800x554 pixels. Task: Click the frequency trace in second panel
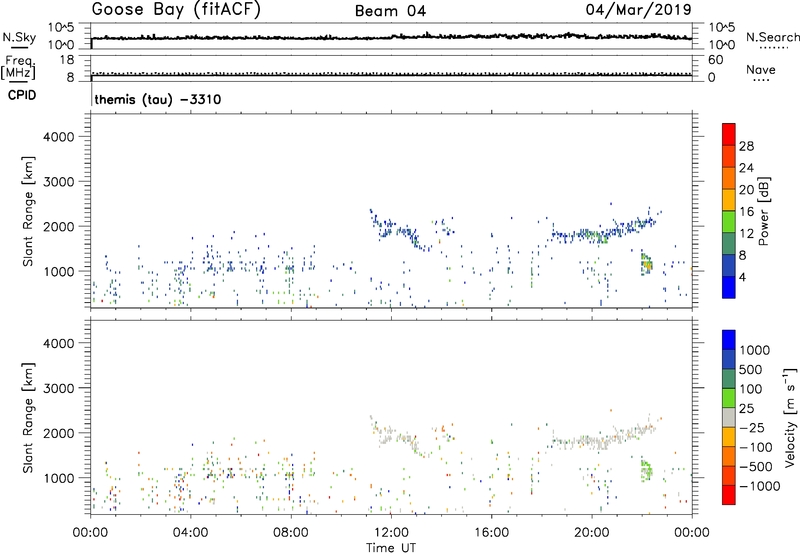391,75
